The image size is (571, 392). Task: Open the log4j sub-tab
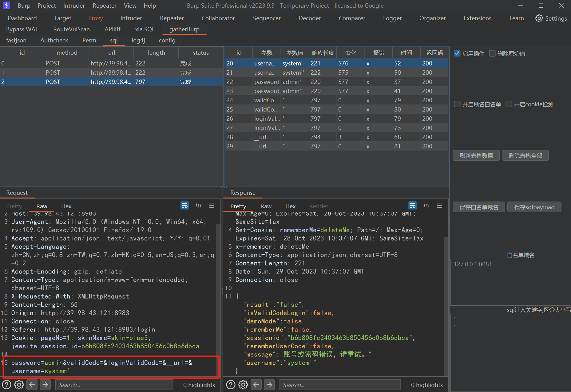[x=138, y=40]
